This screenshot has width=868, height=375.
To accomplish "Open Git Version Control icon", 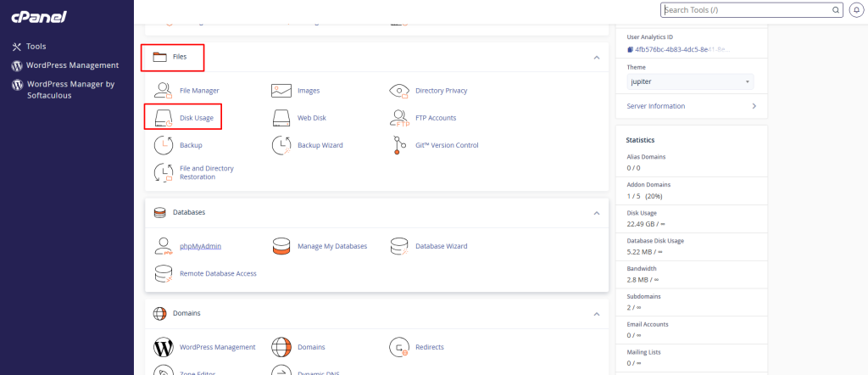I will point(399,145).
